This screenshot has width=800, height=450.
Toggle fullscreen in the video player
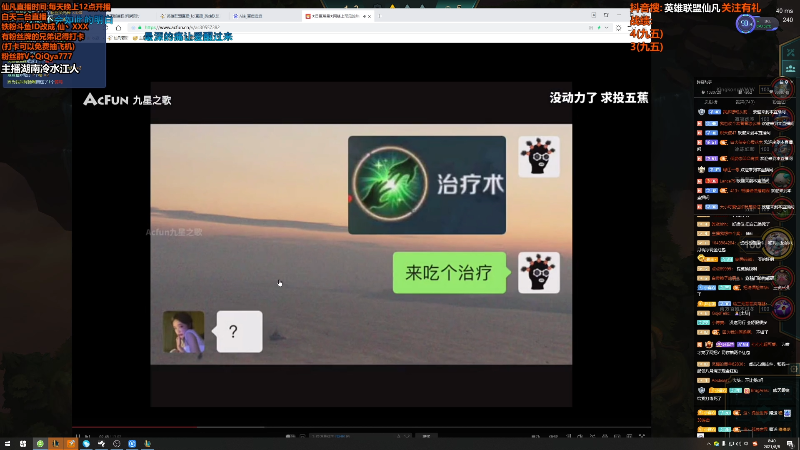coord(642,437)
